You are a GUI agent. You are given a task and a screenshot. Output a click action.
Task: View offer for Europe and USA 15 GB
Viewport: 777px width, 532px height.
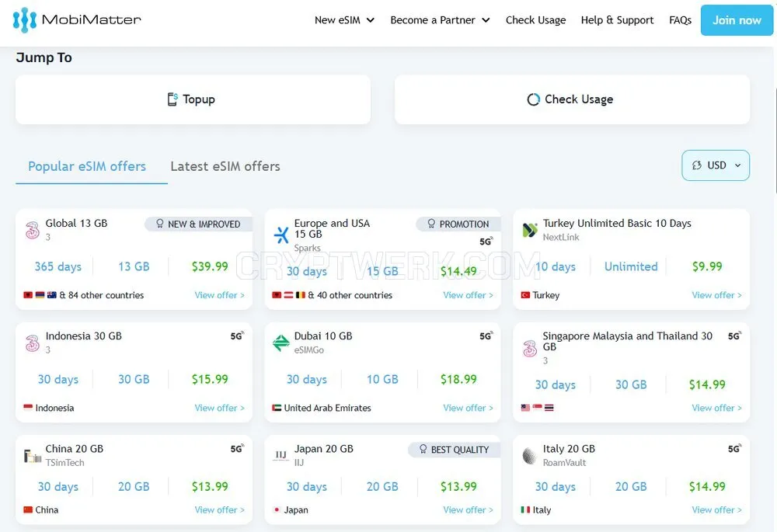(x=469, y=295)
